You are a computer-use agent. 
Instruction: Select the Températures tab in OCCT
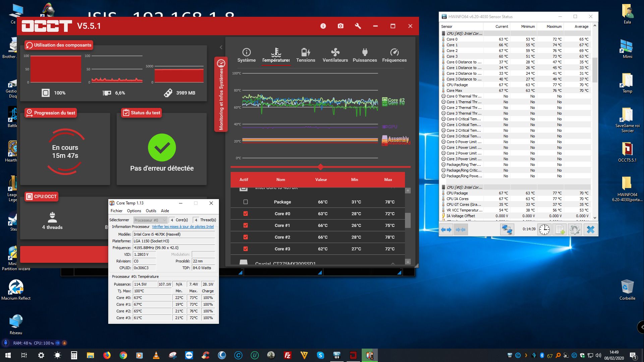click(276, 55)
